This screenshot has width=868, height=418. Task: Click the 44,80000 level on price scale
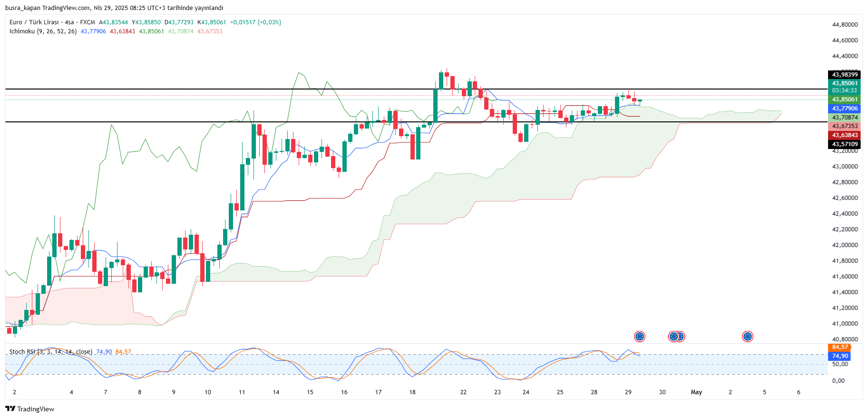tap(845, 25)
